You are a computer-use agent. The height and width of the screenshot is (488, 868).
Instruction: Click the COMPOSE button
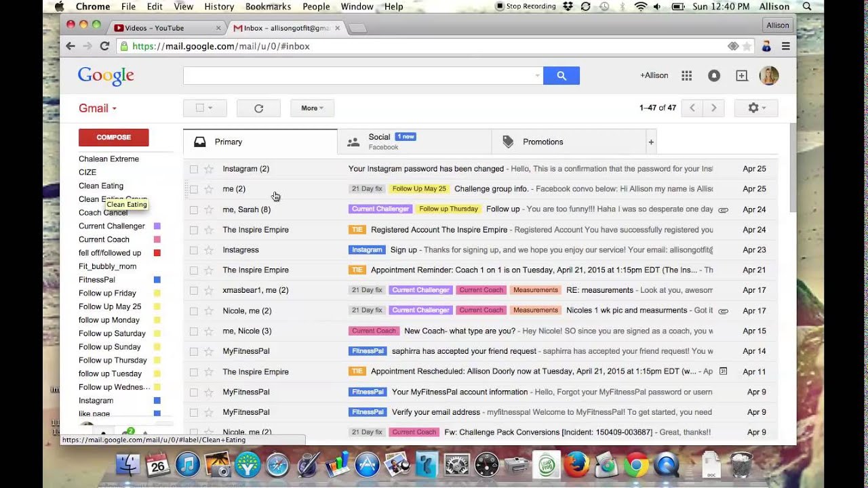pos(113,137)
